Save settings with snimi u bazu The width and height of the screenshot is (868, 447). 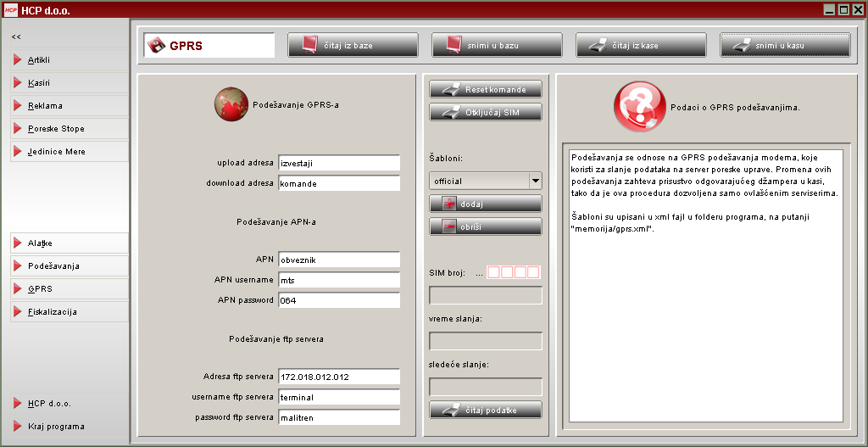(x=497, y=45)
